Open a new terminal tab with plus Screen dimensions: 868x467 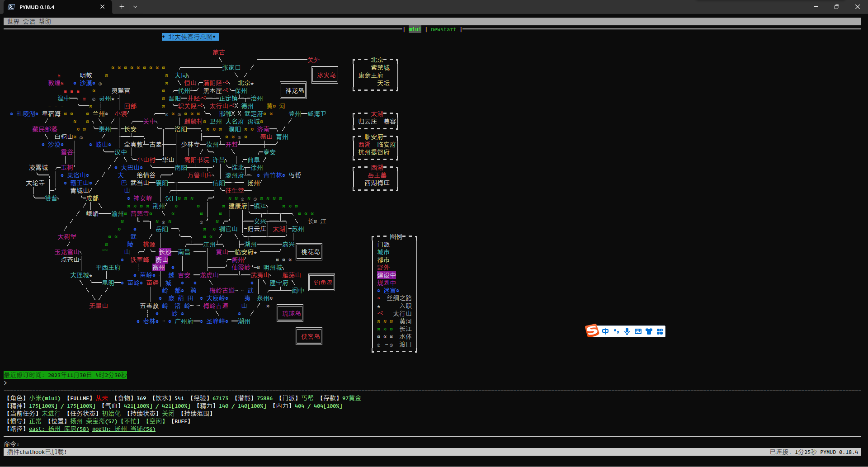click(122, 7)
